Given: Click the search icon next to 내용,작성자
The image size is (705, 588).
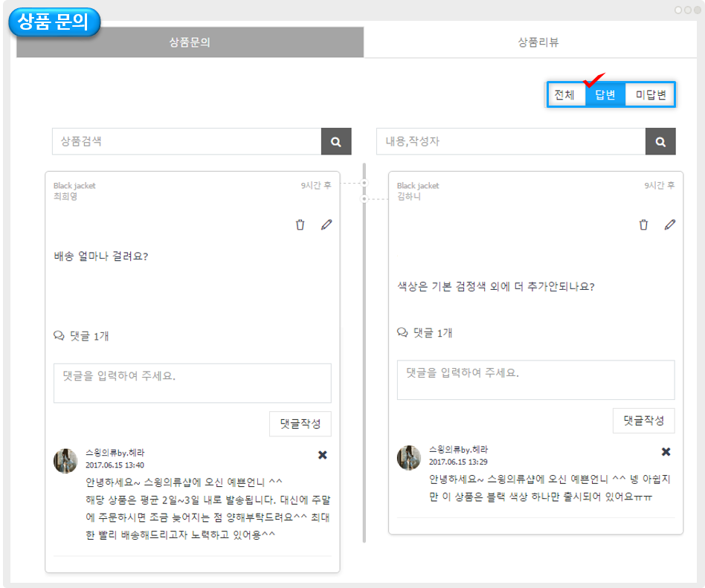Looking at the screenshot, I should point(660,141).
